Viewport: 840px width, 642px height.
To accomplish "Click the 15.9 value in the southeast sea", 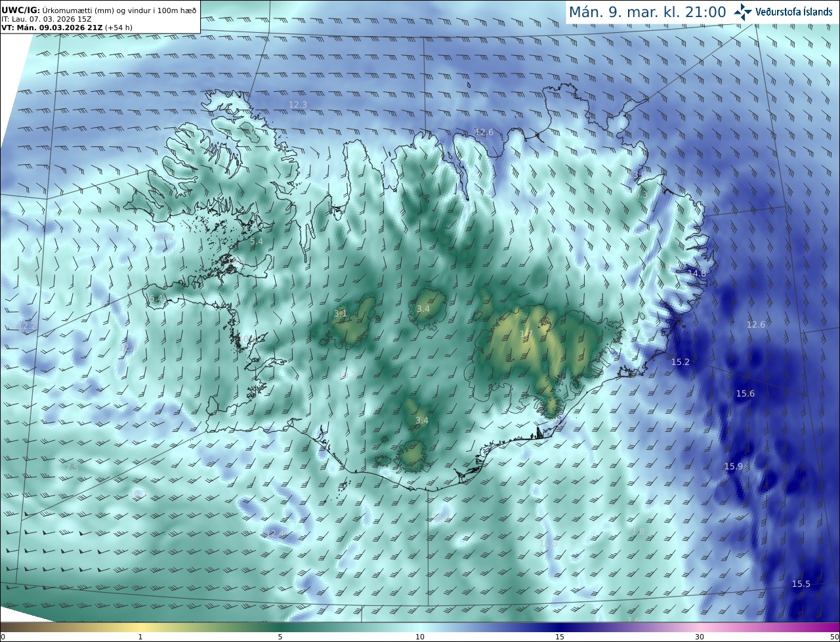I will (734, 467).
